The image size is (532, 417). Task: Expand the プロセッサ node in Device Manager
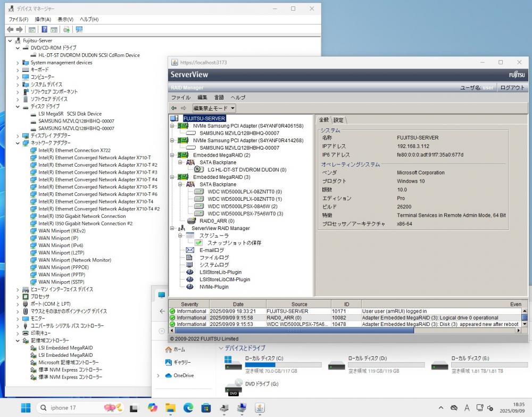point(18,297)
